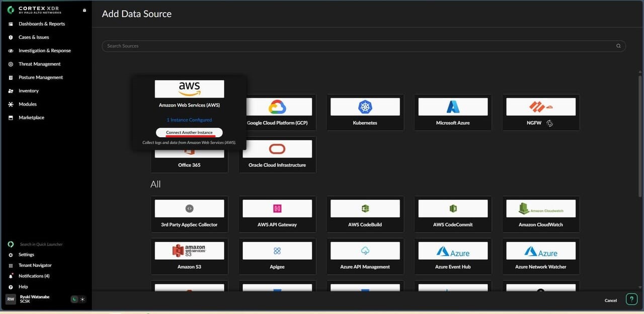Open help via green question mark icon
This screenshot has width=644, height=314.
631,299
